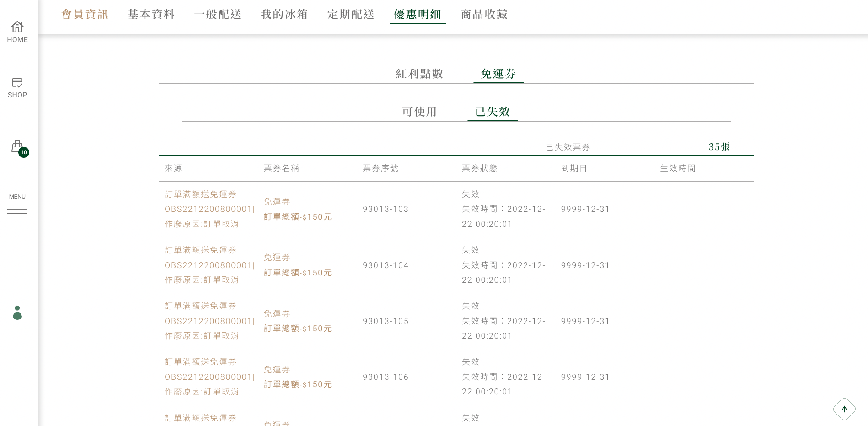Click expiry date in row 93013-103
868x426 pixels.
tap(585, 209)
